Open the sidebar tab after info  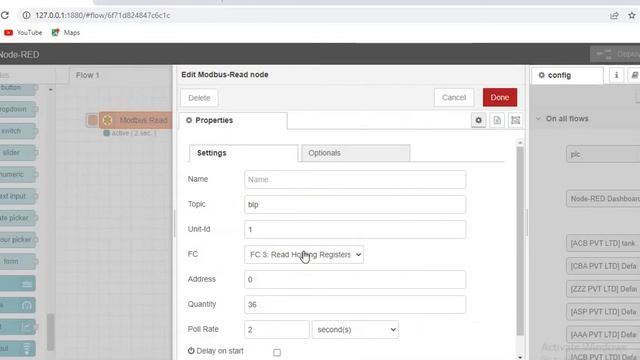[x=634, y=75]
